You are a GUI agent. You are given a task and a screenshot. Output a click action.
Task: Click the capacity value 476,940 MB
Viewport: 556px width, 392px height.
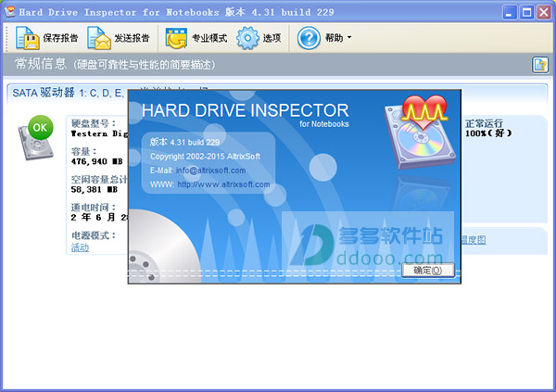(96, 162)
